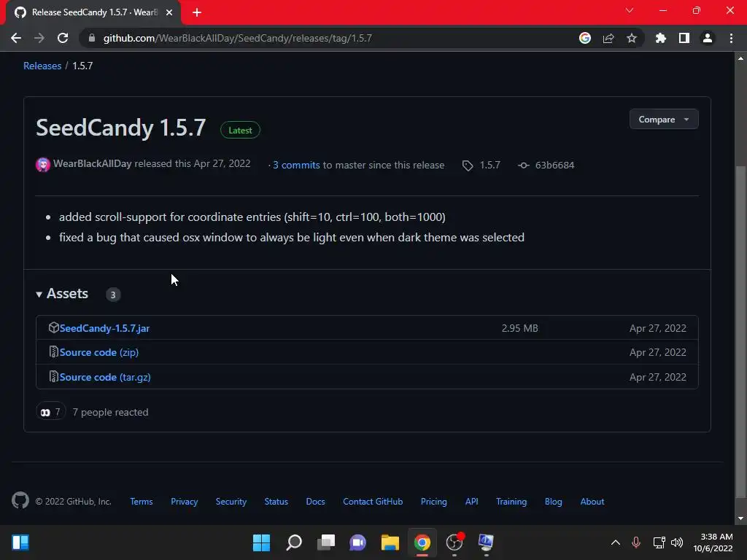This screenshot has height=560, width=747.
Task: Click the 2.95 MB file size
Action: coord(519,328)
